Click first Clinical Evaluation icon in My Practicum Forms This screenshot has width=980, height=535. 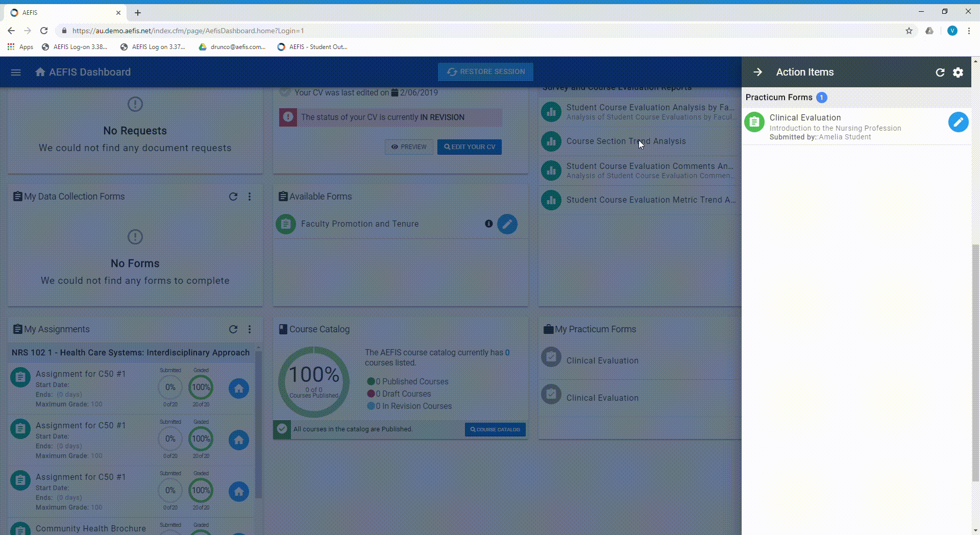coord(551,357)
